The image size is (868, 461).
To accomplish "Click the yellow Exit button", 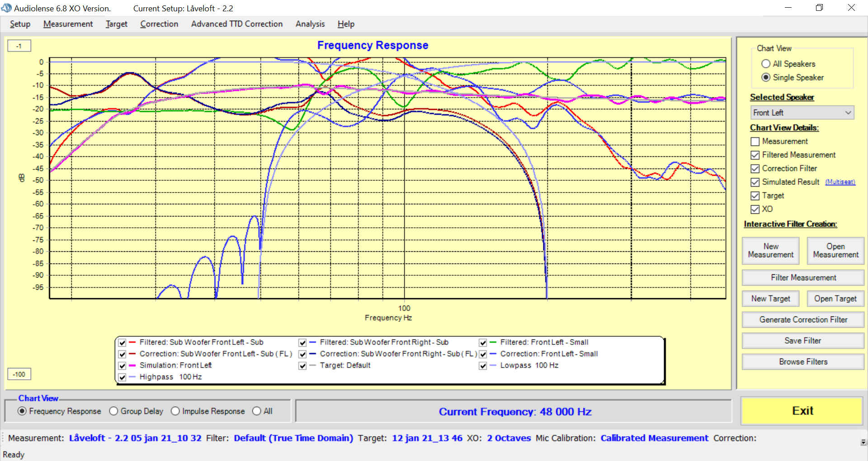I will [x=802, y=411].
